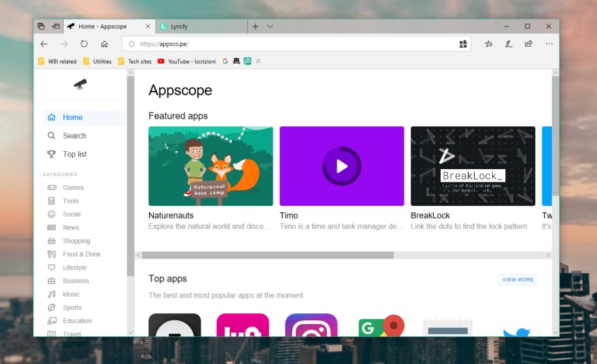Click the browser home button
Image resolution: width=597 pixels, height=364 pixels.
(104, 44)
